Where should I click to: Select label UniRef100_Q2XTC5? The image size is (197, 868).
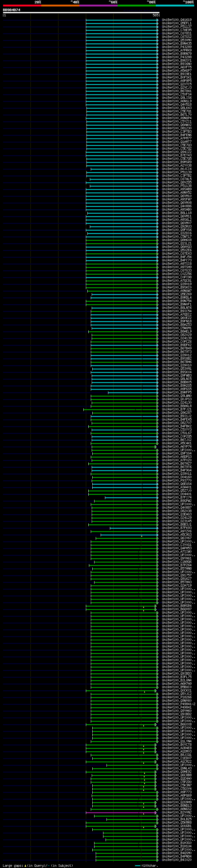click(x=176, y=84)
